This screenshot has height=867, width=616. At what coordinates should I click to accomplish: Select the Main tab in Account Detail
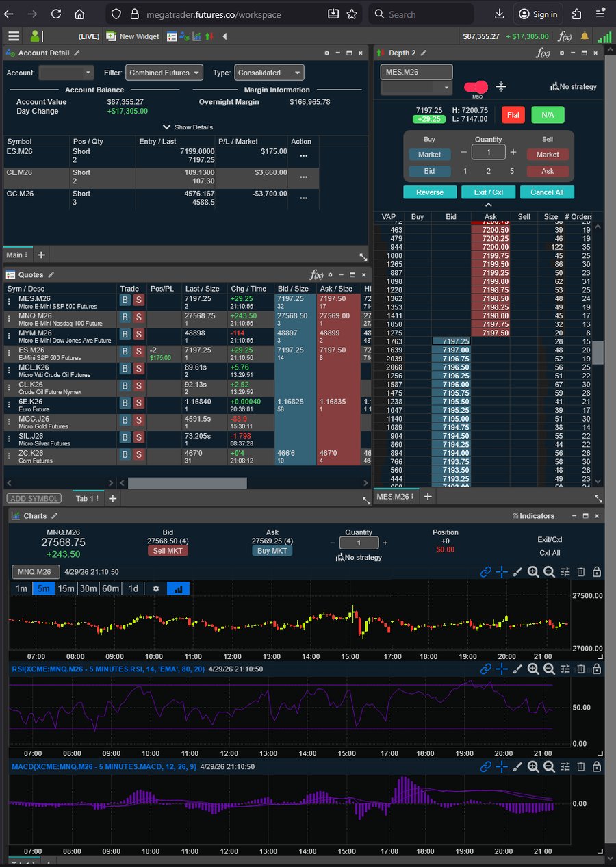[17, 255]
